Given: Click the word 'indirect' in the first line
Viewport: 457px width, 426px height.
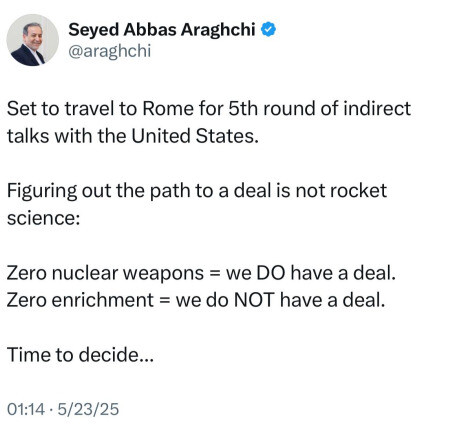Looking at the screenshot, I should click(377, 109).
